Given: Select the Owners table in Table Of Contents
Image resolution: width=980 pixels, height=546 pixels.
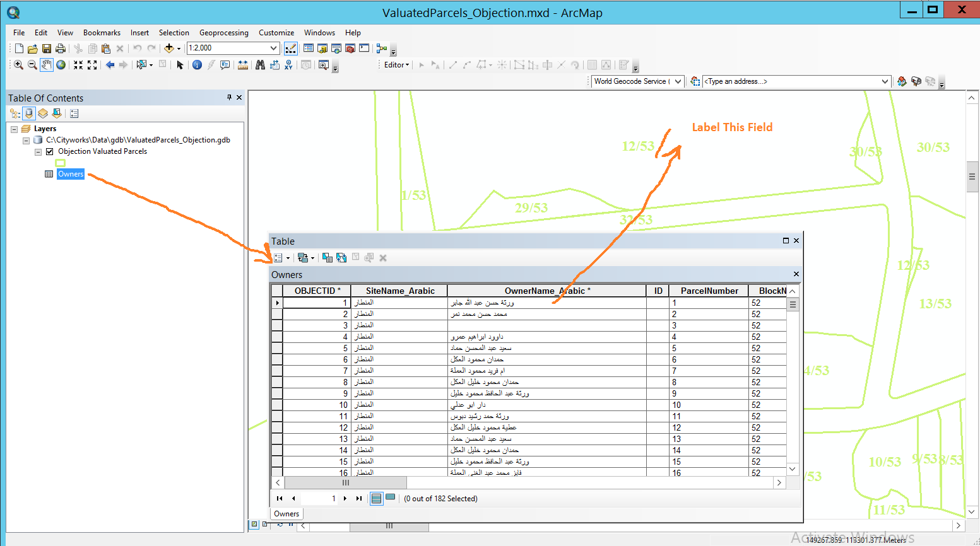Looking at the screenshot, I should [x=71, y=174].
